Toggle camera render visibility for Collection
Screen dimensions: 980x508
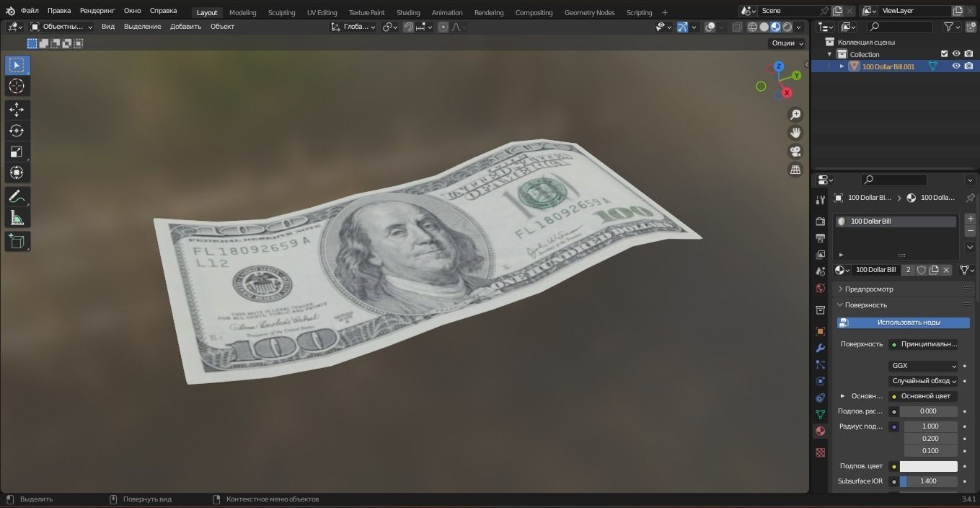968,53
